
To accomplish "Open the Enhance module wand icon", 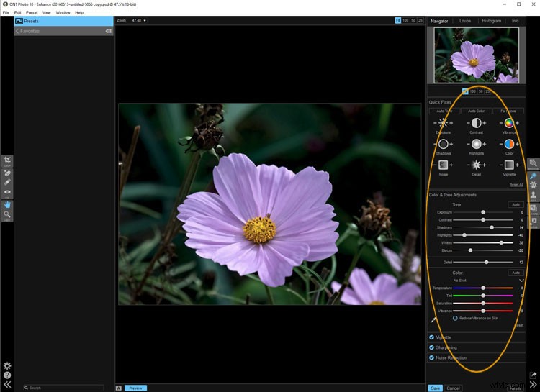I will (533, 176).
